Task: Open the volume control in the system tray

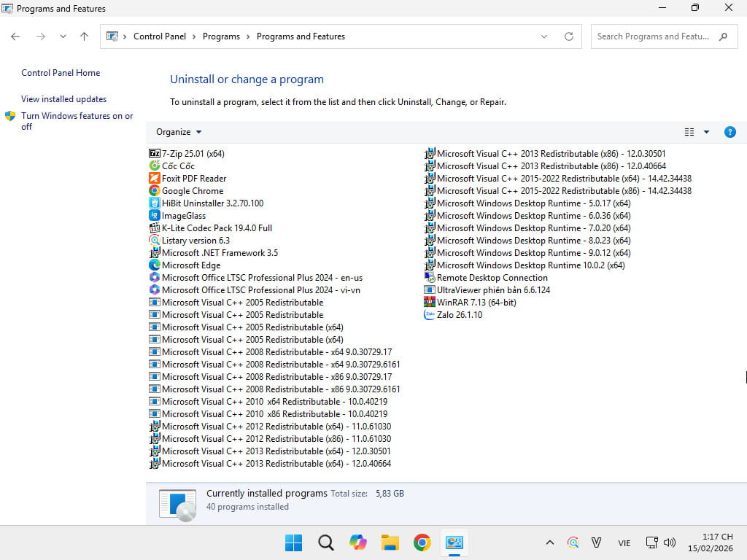Action: (x=670, y=542)
